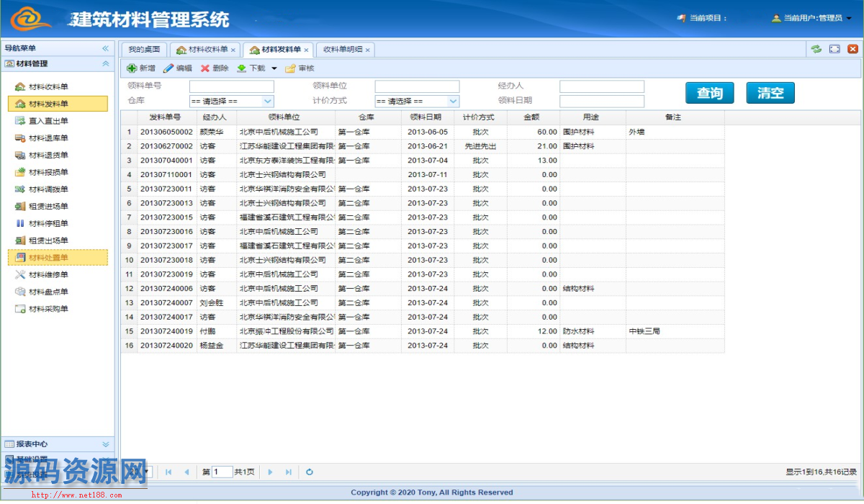Select 材料发料单 in the sidebar menu
This screenshot has width=864, height=504.
(x=58, y=104)
